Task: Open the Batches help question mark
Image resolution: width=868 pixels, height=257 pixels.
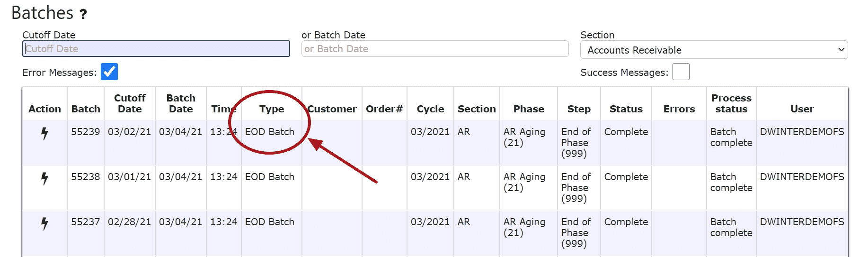Action: point(83,14)
